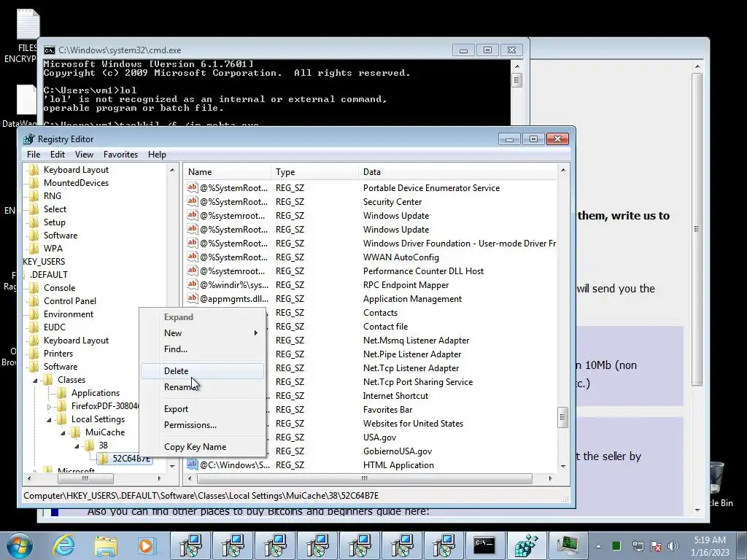Show hidden system tray icons
The image size is (747, 560).
pyautogui.click(x=598, y=545)
